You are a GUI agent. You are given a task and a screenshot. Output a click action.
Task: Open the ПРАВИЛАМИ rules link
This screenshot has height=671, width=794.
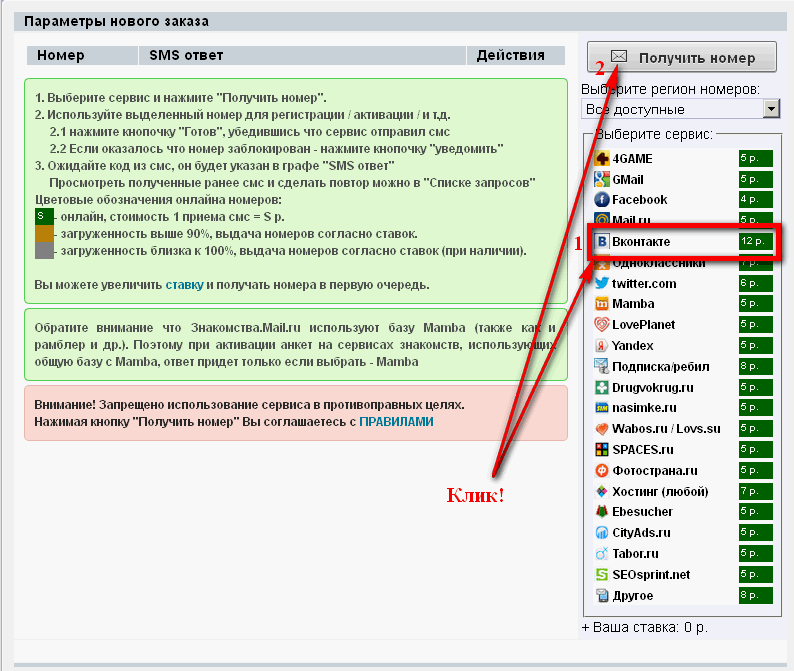(396, 422)
